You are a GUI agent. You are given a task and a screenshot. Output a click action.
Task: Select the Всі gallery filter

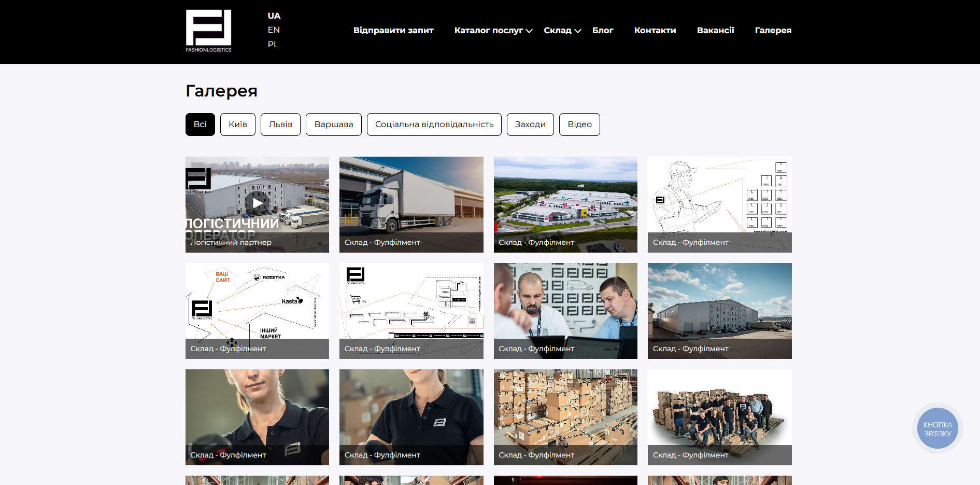(x=200, y=124)
